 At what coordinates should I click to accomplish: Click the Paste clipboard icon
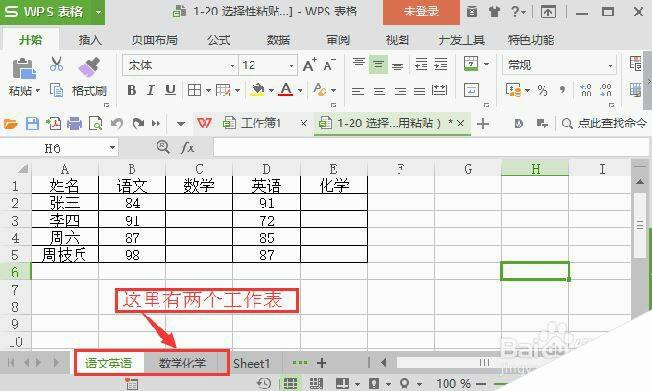(x=24, y=69)
